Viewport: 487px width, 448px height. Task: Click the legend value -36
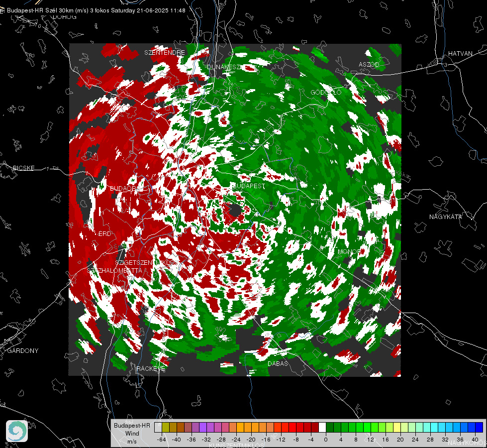coord(192,440)
